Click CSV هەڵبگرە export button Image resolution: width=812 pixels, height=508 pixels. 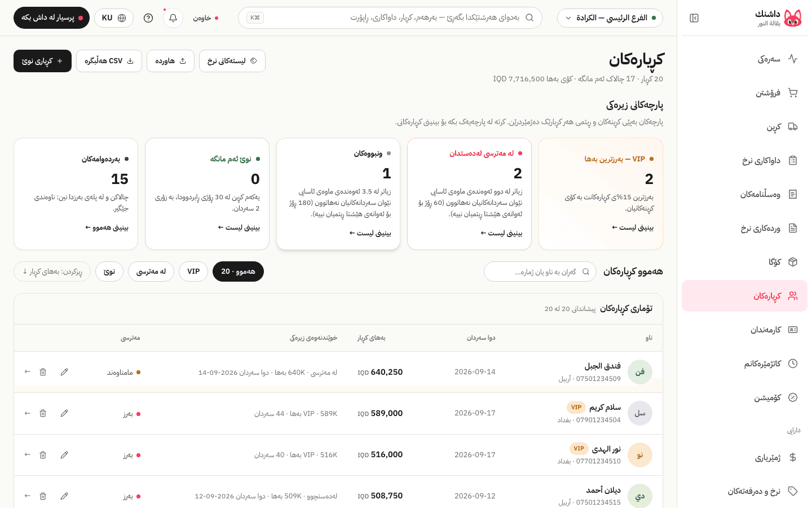pyautogui.click(x=109, y=61)
